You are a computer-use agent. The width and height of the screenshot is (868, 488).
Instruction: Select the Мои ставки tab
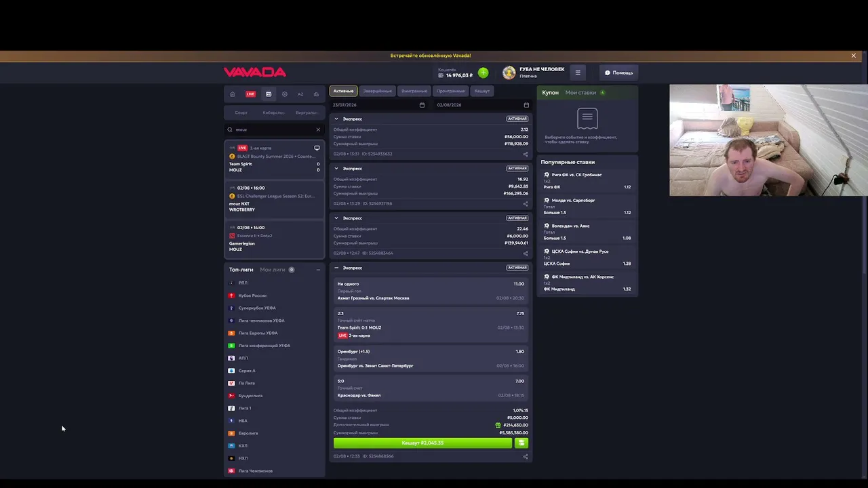(580, 93)
